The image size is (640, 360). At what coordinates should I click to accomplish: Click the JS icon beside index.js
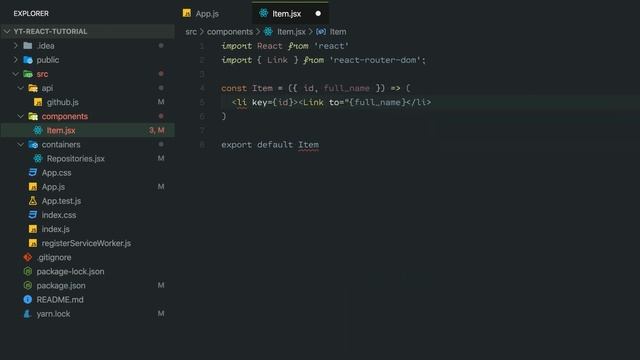click(33, 229)
